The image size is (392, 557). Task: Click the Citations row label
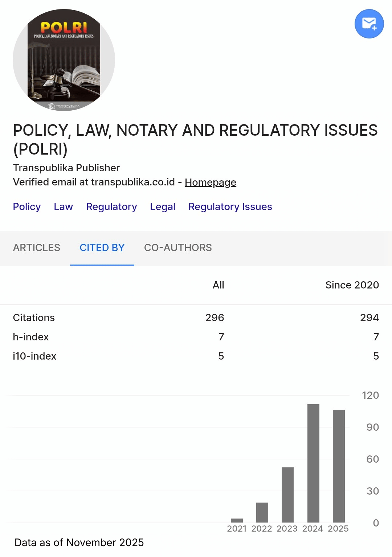[34, 318]
